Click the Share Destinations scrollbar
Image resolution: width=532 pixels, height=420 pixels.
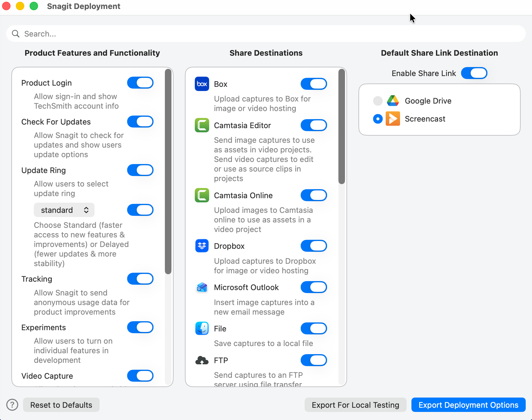click(x=342, y=126)
